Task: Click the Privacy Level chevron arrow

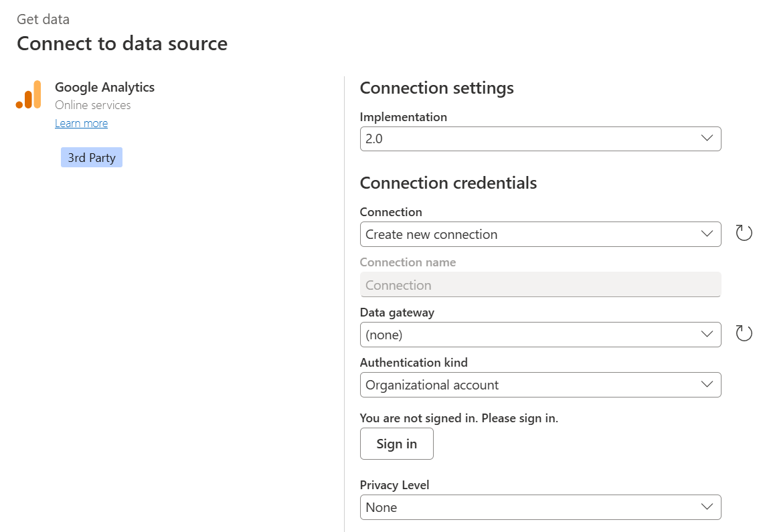Action: click(707, 507)
